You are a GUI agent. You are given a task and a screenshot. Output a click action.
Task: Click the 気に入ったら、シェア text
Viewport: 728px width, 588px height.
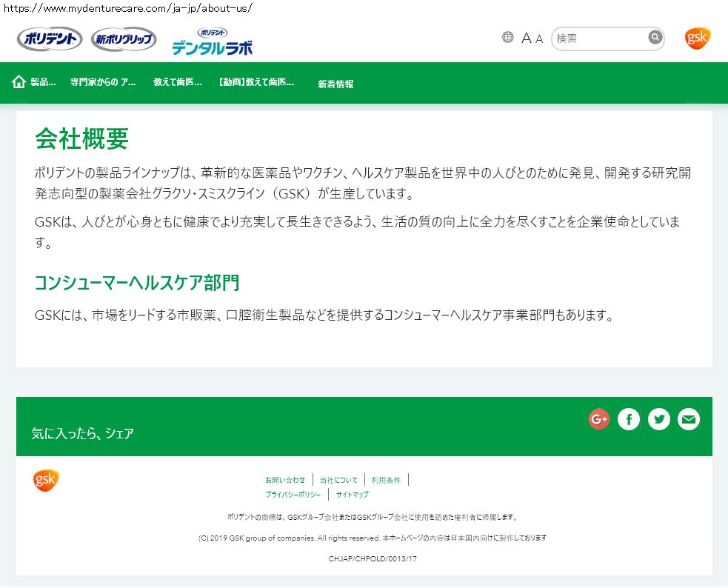click(x=83, y=433)
